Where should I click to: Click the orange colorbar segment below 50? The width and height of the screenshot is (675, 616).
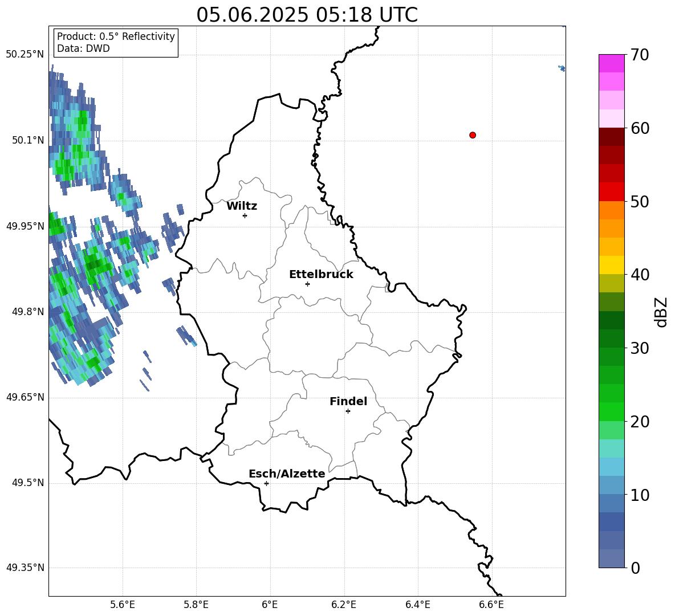pyautogui.click(x=611, y=210)
